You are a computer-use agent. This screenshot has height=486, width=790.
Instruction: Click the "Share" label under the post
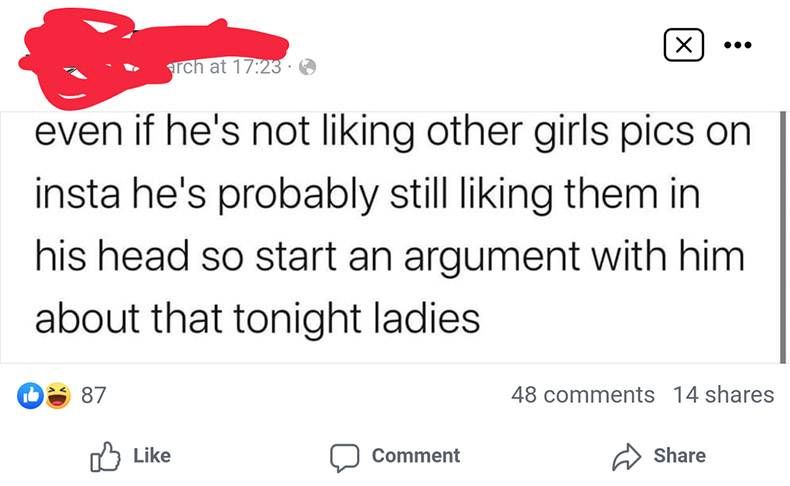(679, 456)
